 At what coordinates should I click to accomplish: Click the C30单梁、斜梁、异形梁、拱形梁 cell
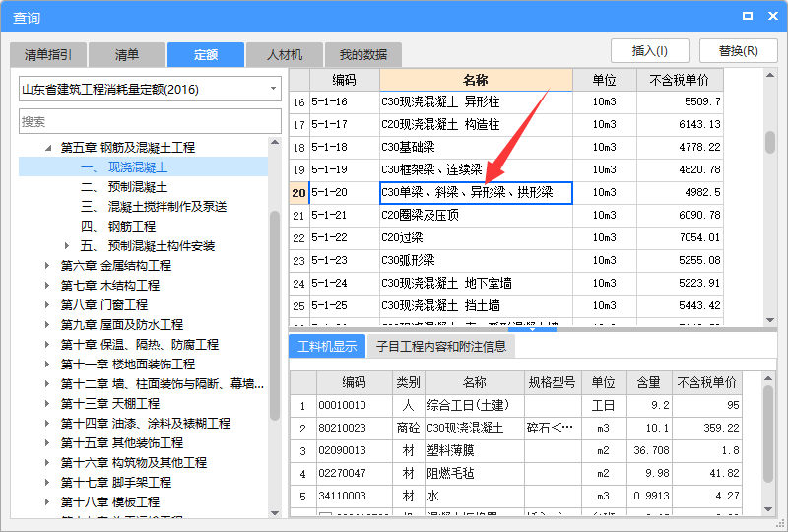click(x=476, y=192)
